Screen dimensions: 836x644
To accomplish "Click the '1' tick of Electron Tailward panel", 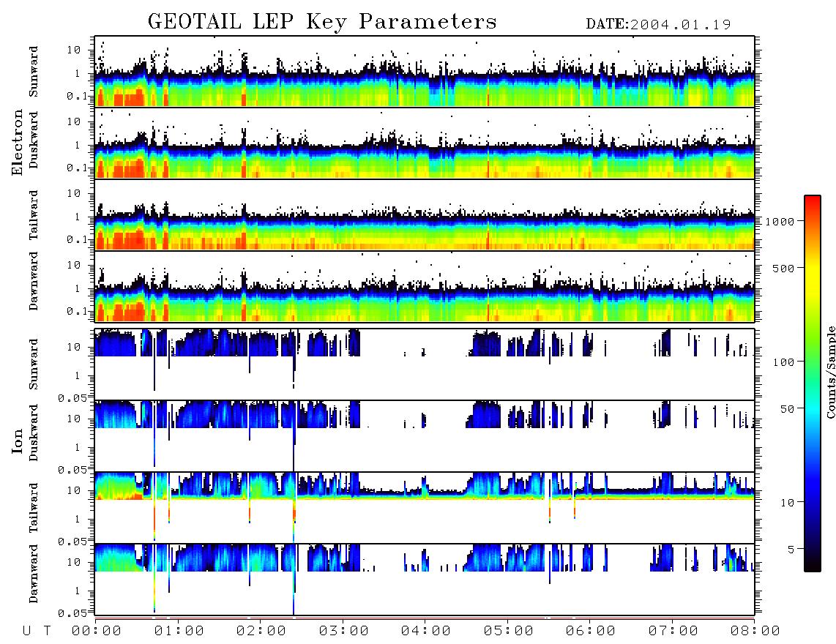I will click(x=77, y=217).
